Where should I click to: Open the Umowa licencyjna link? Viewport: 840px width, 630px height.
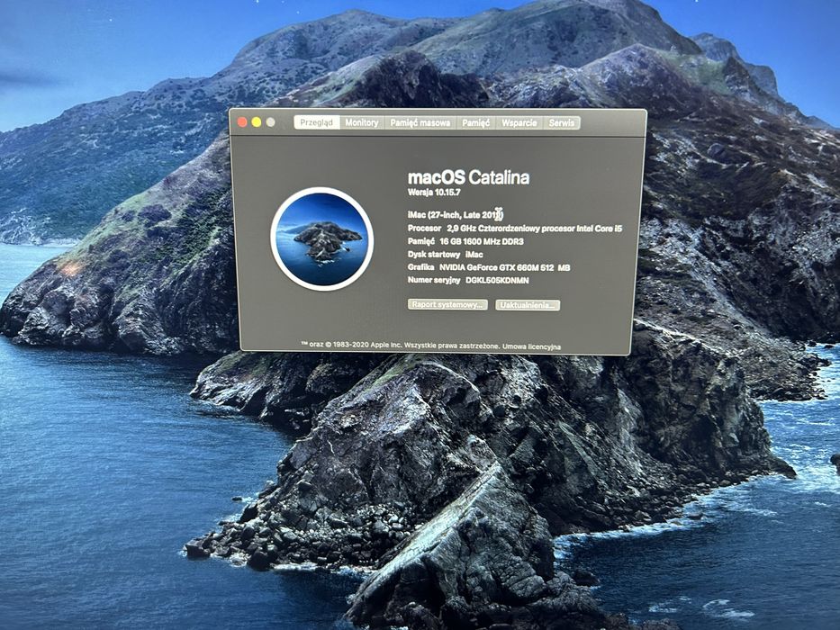click(531, 346)
